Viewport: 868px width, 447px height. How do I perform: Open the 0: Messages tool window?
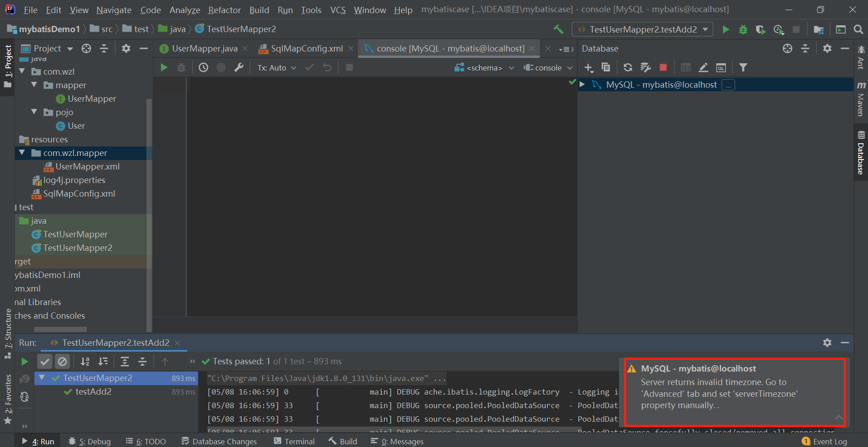(397, 441)
